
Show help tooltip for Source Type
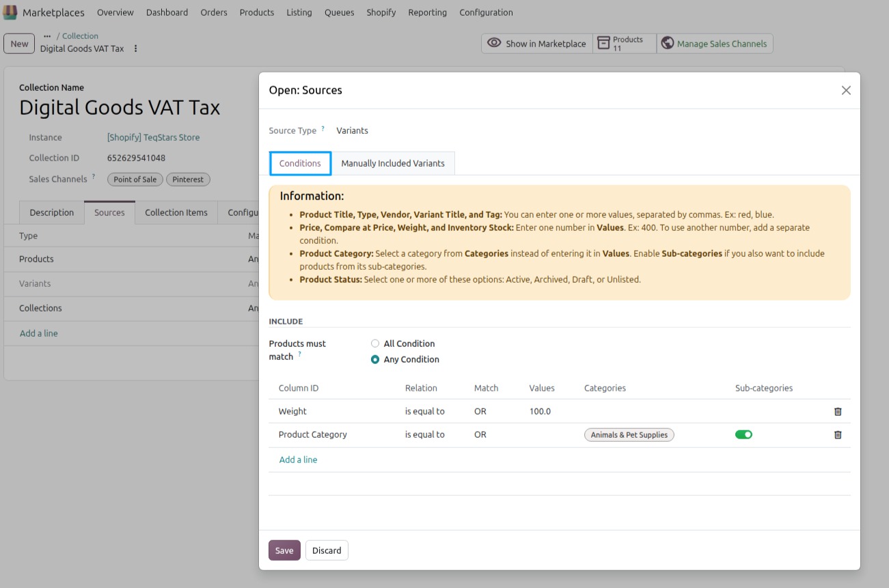[x=323, y=128]
